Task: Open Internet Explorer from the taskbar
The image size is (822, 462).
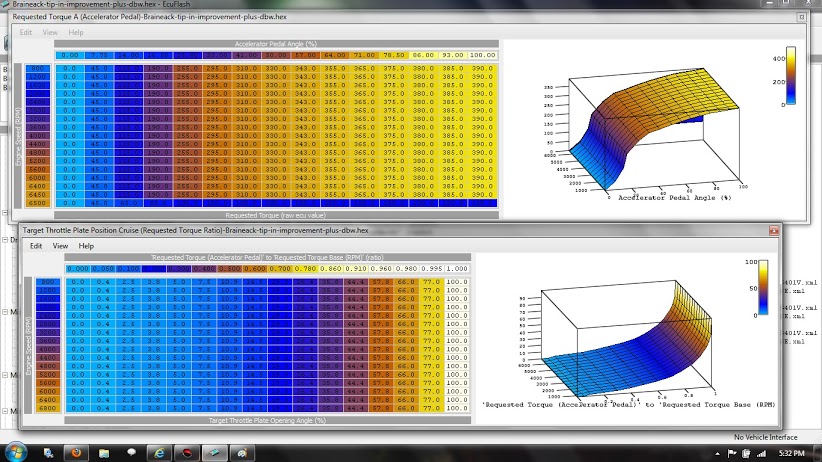Action: tap(159, 452)
